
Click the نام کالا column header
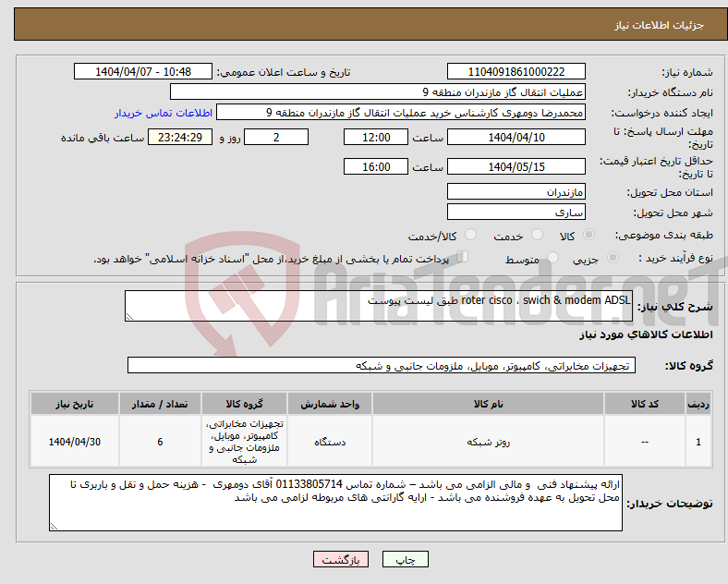coord(488,404)
